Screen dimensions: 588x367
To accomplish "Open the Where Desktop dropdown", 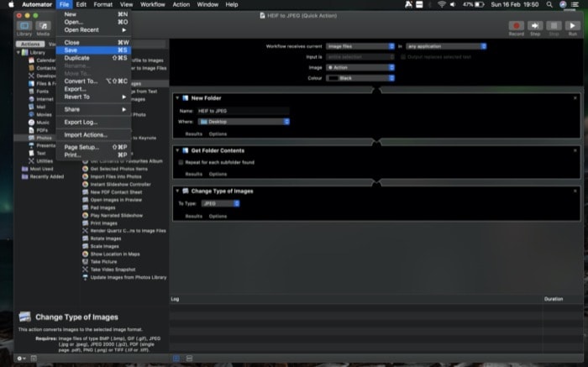I will pyautogui.click(x=244, y=122).
